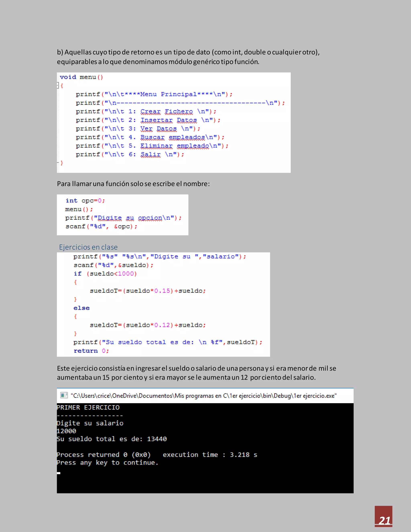Click the console title bar file path
Image resolution: width=411 pixels, height=532 pixels.
pos(203,396)
